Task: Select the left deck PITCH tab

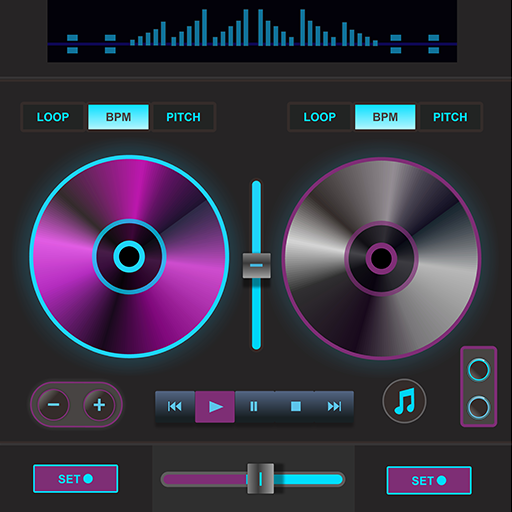Action: (x=184, y=117)
